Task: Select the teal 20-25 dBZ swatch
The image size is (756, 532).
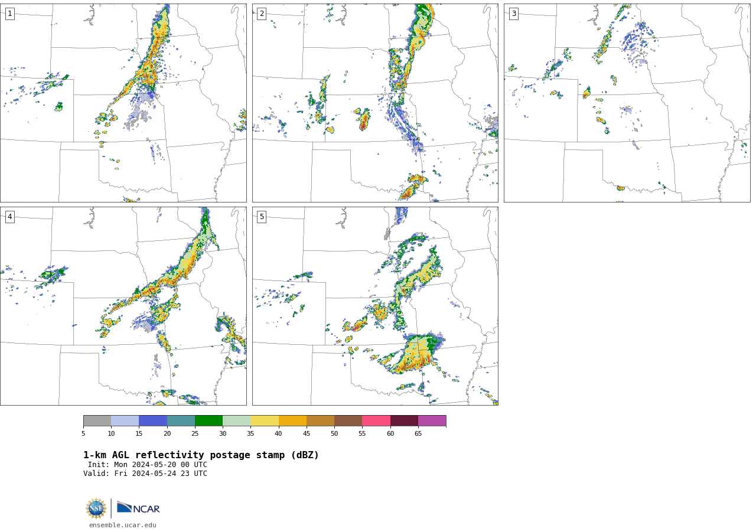Action: [x=181, y=421]
